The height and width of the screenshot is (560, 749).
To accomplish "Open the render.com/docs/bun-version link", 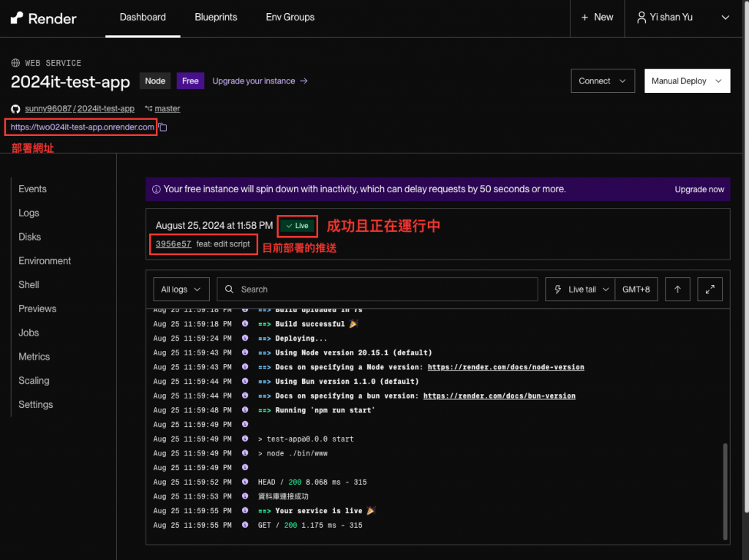I will (x=499, y=396).
